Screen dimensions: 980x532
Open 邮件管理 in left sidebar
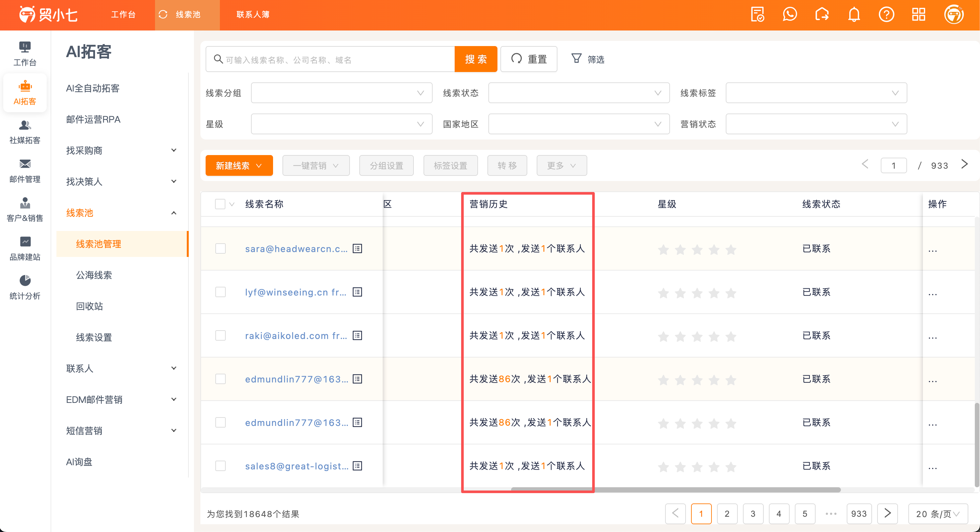(25, 171)
